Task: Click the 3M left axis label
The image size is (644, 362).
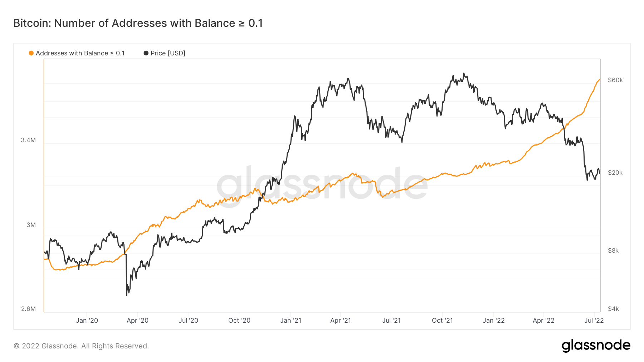Action: pyautogui.click(x=31, y=225)
